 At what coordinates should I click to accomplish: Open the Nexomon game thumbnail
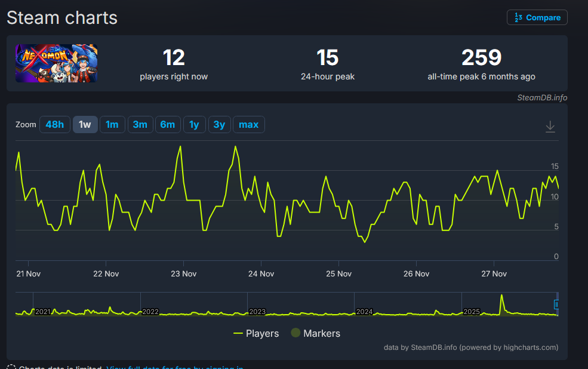(56, 63)
